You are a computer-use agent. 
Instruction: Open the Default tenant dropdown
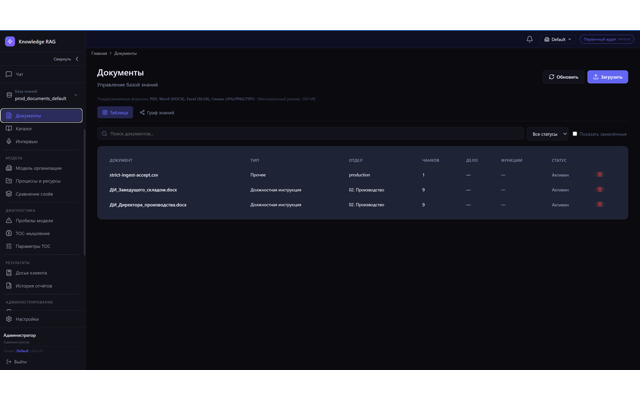[558, 39]
